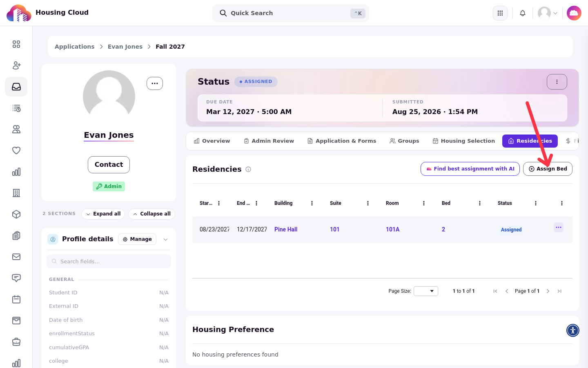Viewport: 588px width, 368px height.
Task: Open Status column menu
Action: pyautogui.click(x=536, y=203)
